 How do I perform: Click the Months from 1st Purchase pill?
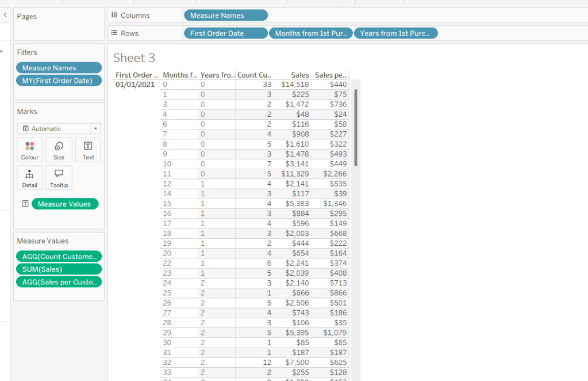click(310, 33)
